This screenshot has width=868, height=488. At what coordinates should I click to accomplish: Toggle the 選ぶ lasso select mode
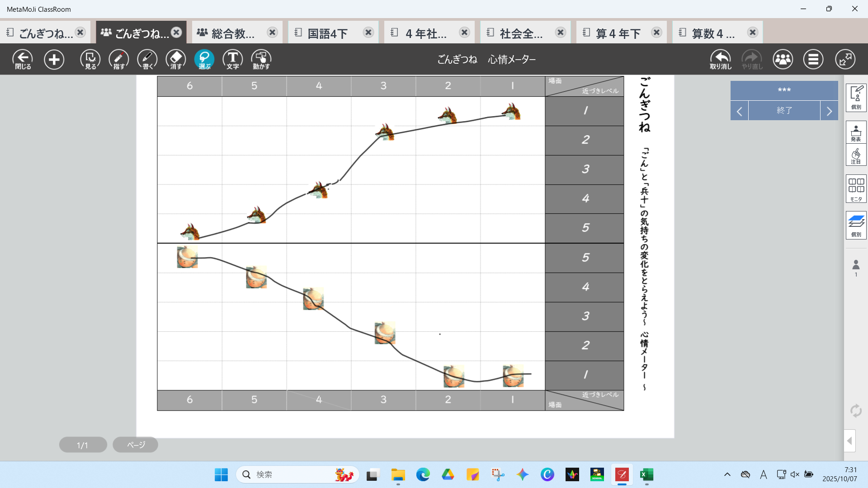click(204, 59)
